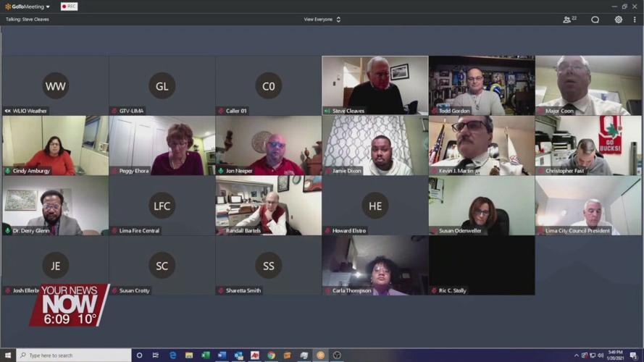The height and width of the screenshot is (362, 644).
Task: Toggle Peggy Ehora's muted mic indicator
Action: tap(114, 171)
